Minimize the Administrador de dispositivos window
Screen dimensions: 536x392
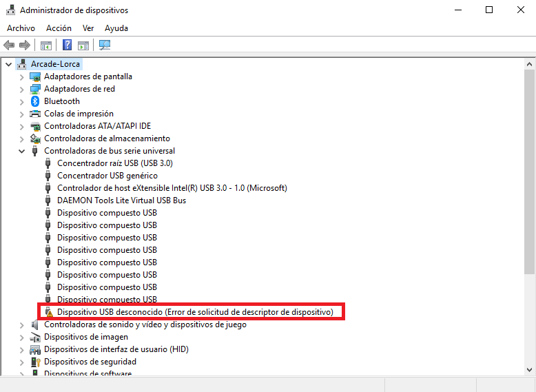click(x=458, y=10)
